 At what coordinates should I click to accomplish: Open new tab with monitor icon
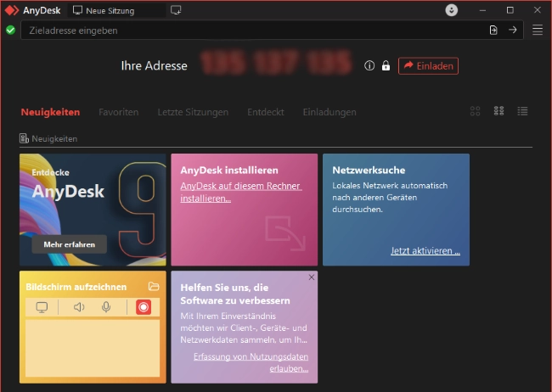[176, 10]
